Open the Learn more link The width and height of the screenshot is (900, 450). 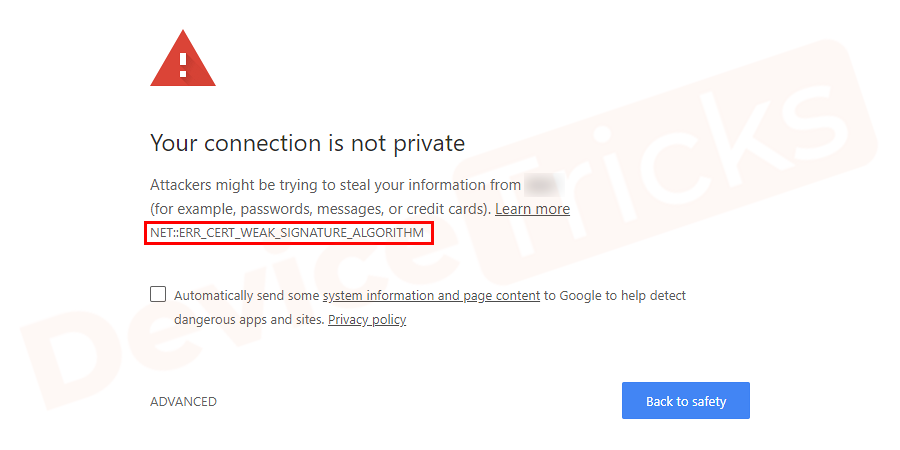pos(532,209)
